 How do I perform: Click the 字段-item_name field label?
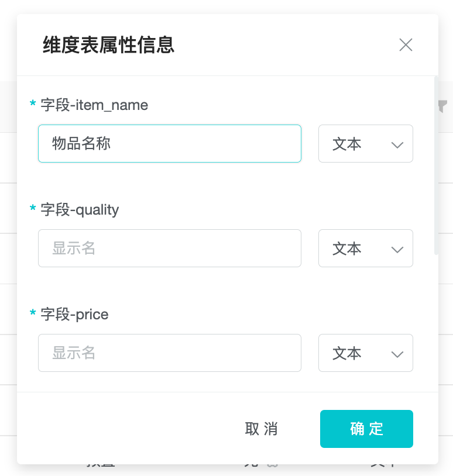(94, 105)
